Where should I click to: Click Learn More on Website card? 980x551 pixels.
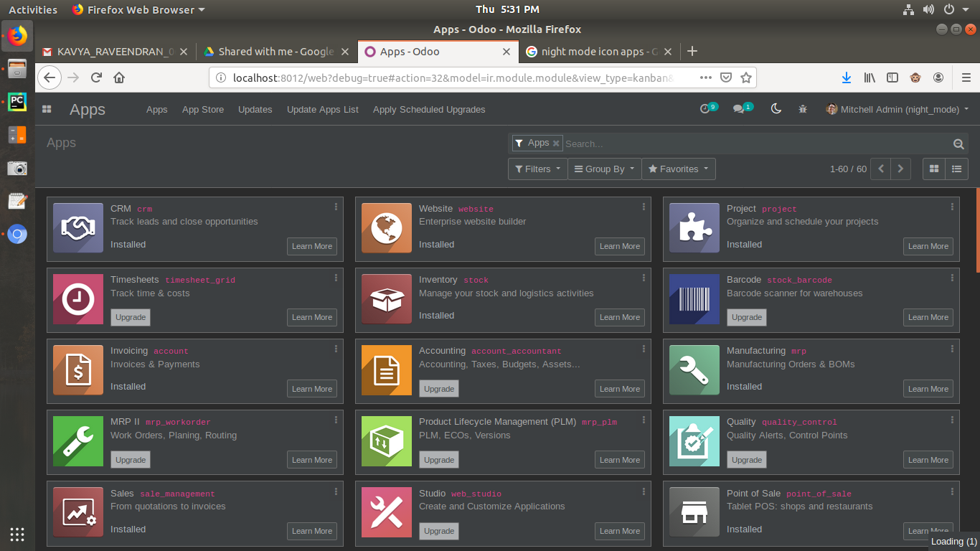pyautogui.click(x=620, y=246)
